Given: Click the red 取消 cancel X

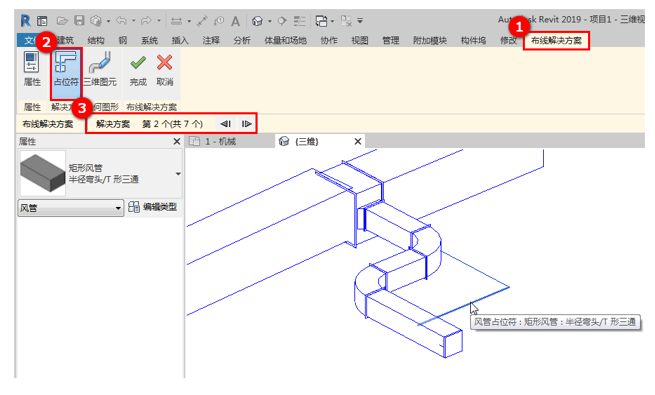Looking at the screenshot, I should click(165, 70).
